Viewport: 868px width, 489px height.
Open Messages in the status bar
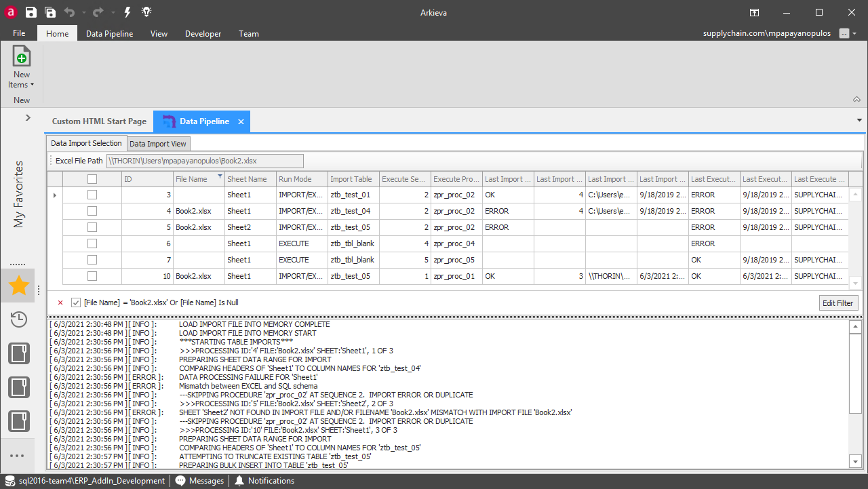(199, 481)
